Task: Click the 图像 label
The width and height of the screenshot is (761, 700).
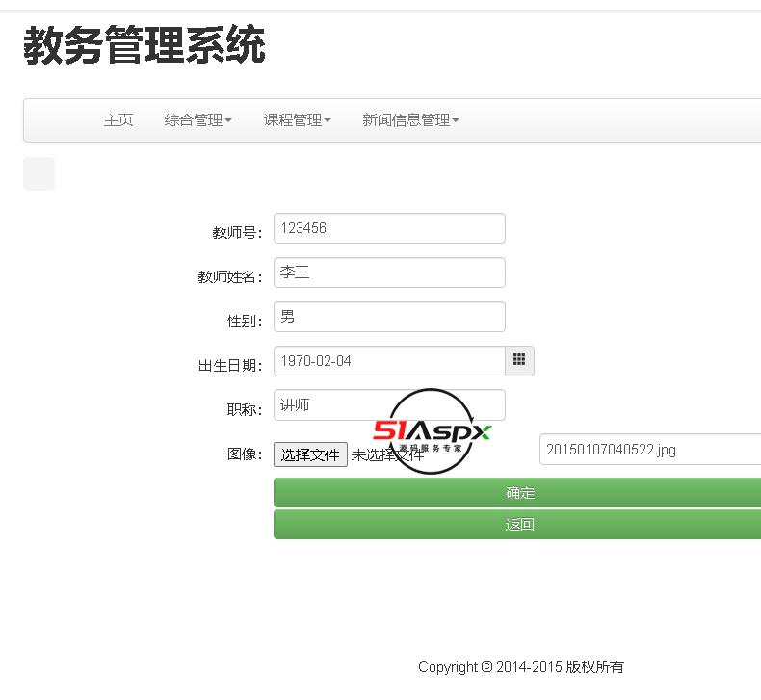Action: click(245, 454)
